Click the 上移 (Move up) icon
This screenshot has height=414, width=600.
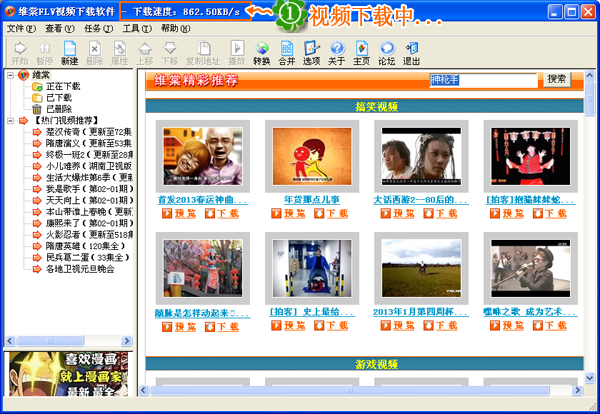[145, 53]
